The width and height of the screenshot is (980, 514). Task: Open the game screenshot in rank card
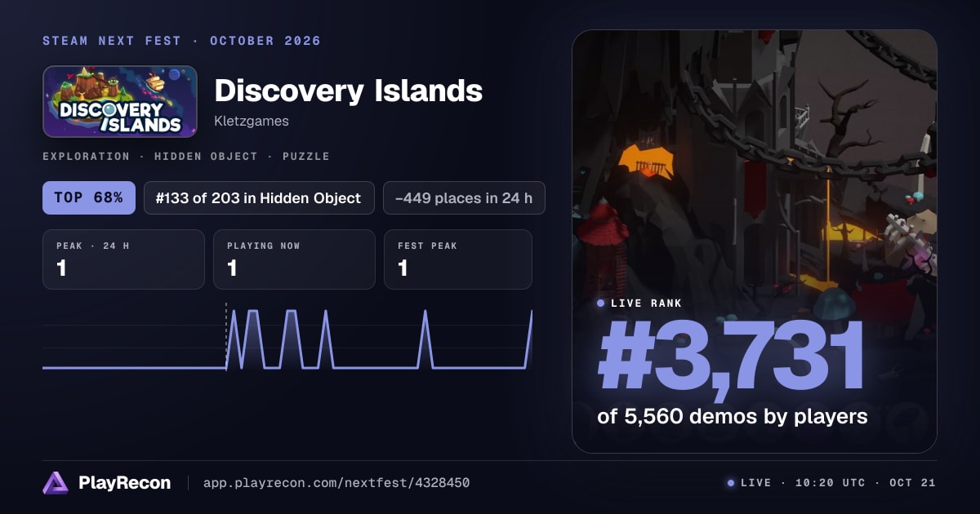point(755,241)
